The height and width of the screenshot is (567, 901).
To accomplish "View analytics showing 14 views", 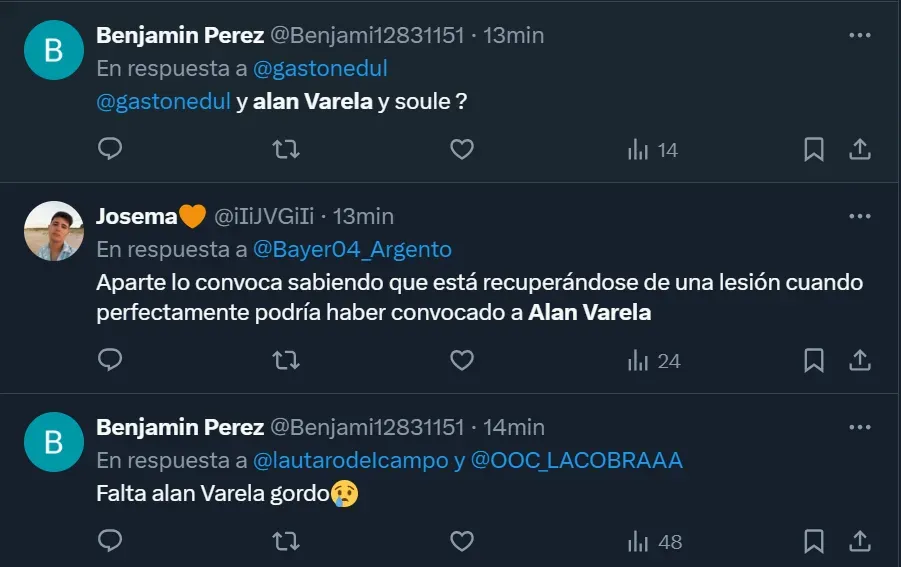I will (652, 150).
